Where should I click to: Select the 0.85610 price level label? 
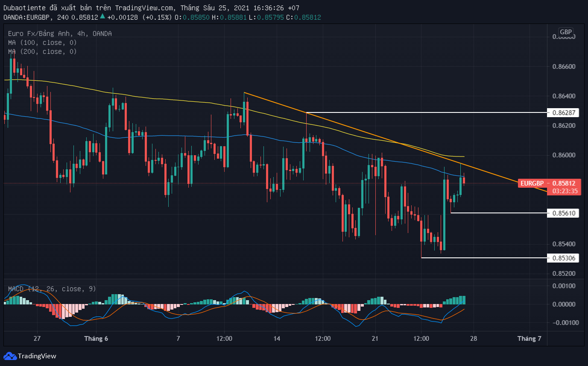tap(563, 213)
